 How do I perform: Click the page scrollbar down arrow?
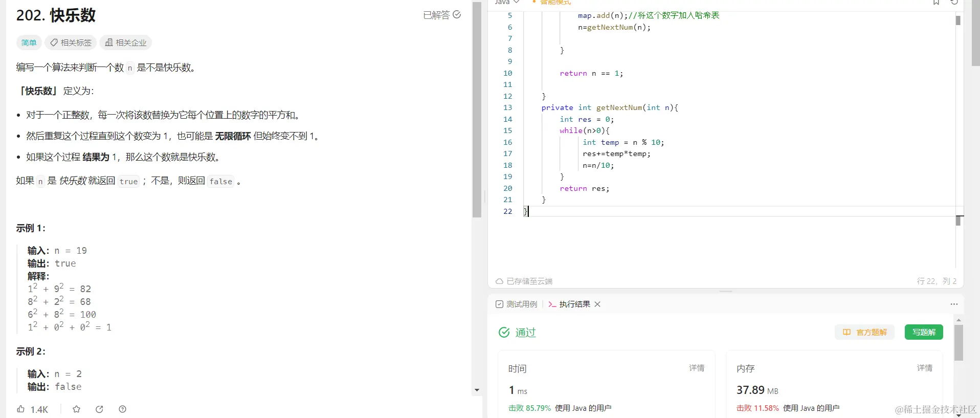click(x=959, y=414)
